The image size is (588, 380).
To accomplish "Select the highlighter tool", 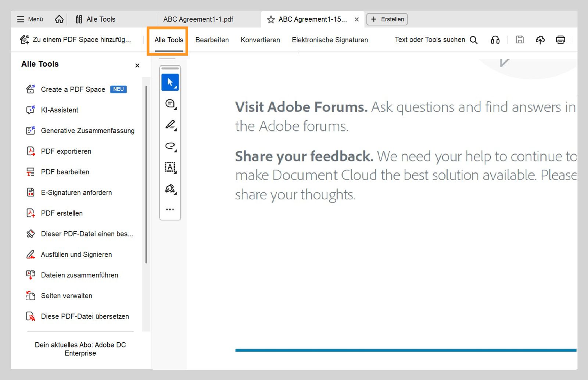I will [x=170, y=125].
